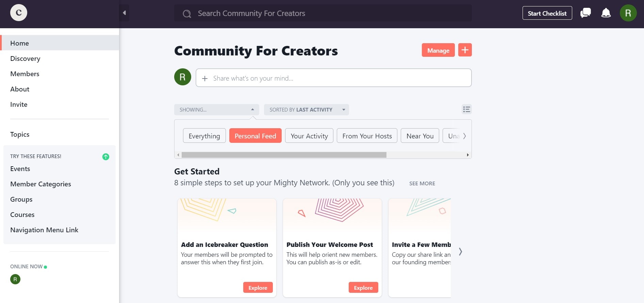Click the search magnifier icon

point(186,13)
